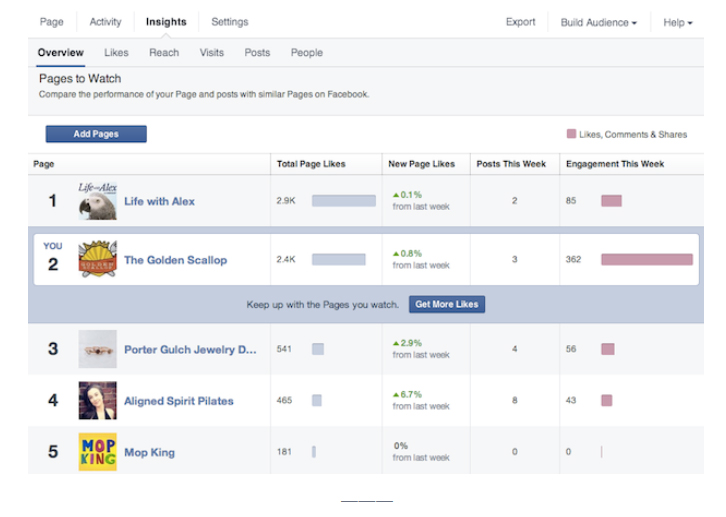The width and height of the screenshot is (726, 517).
Task: Select the Insights tab
Action: pos(166,22)
